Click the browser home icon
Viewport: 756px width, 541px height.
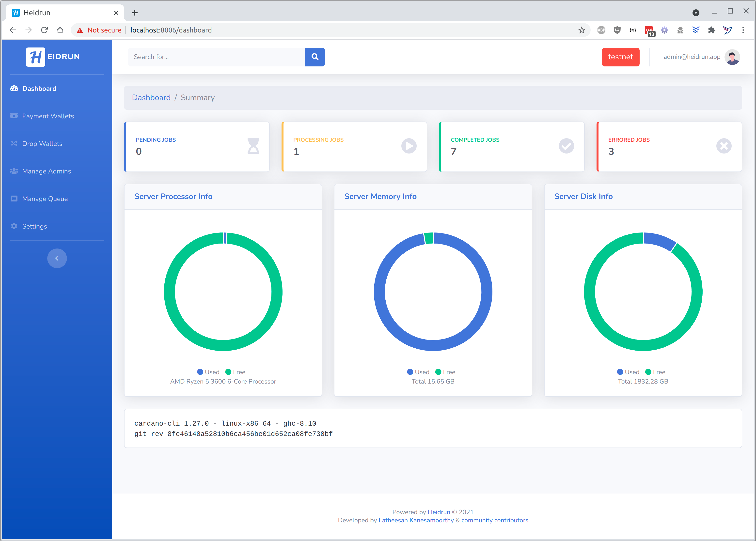[60, 30]
